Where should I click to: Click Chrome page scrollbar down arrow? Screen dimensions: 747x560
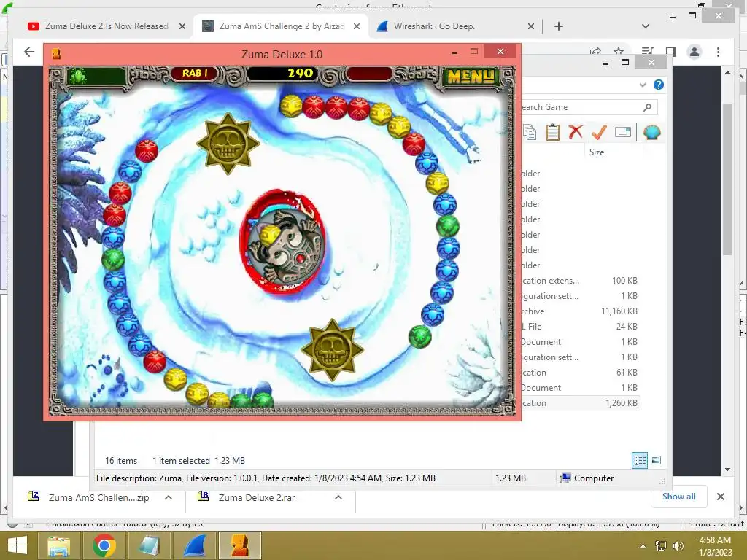coord(727,470)
